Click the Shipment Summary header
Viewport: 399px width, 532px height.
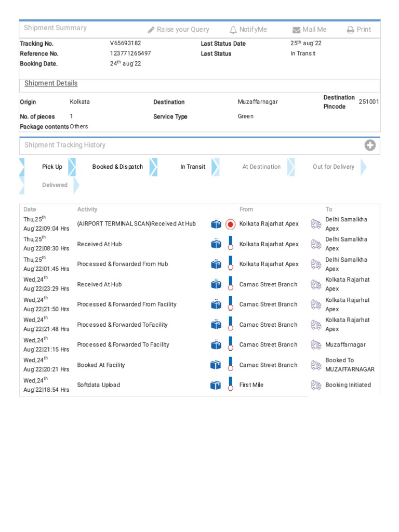click(55, 28)
